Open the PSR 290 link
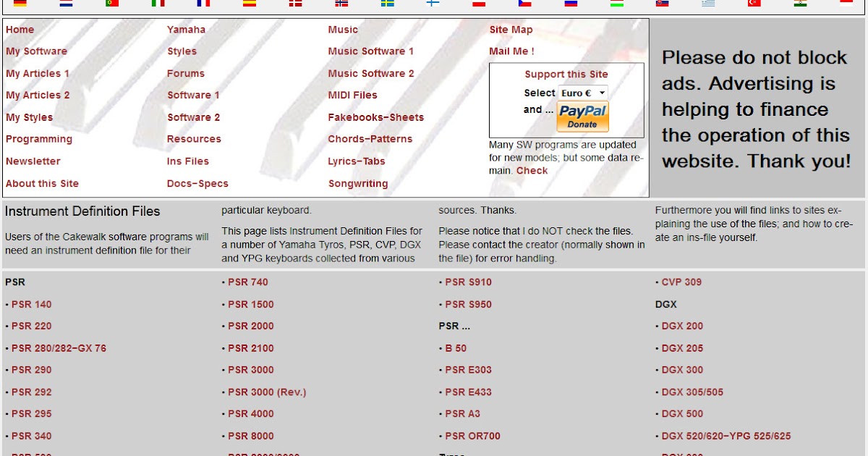This screenshot has height=456, width=868. pyautogui.click(x=32, y=370)
